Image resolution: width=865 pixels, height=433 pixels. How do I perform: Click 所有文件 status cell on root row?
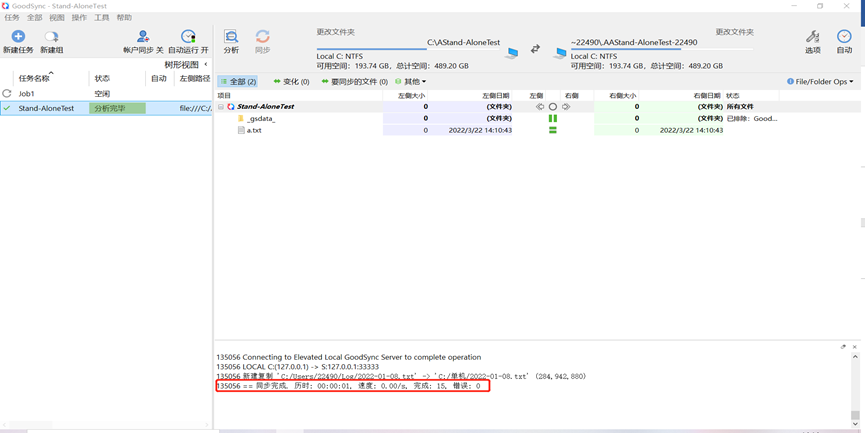pyautogui.click(x=740, y=106)
